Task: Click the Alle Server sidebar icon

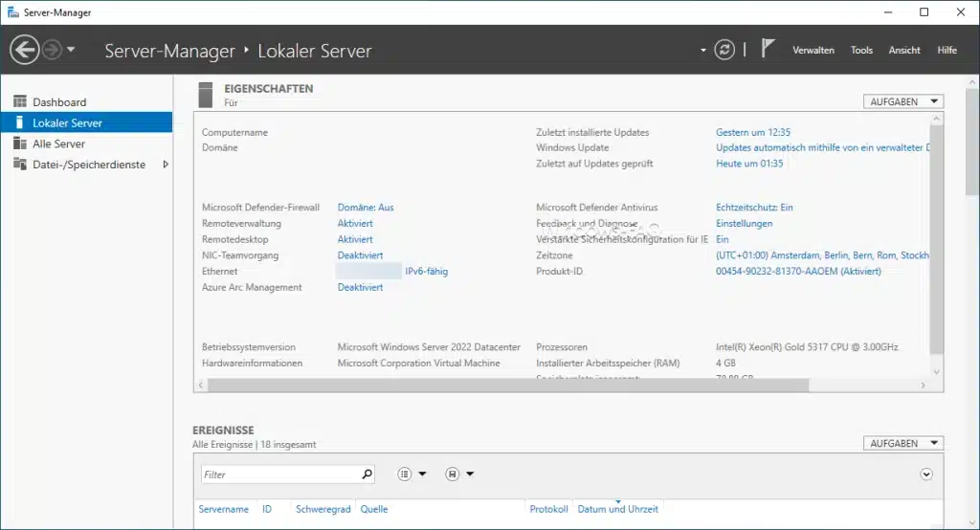Action: tap(20, 144)
